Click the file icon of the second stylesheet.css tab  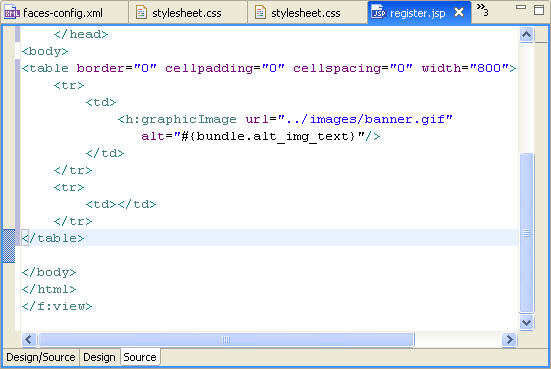coord(260,12)
